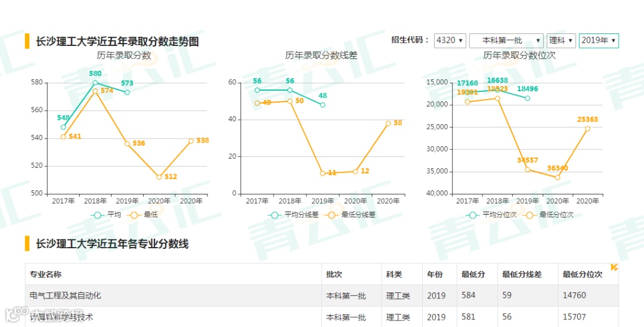Click the orange icon at table corner

coord(614,267)
